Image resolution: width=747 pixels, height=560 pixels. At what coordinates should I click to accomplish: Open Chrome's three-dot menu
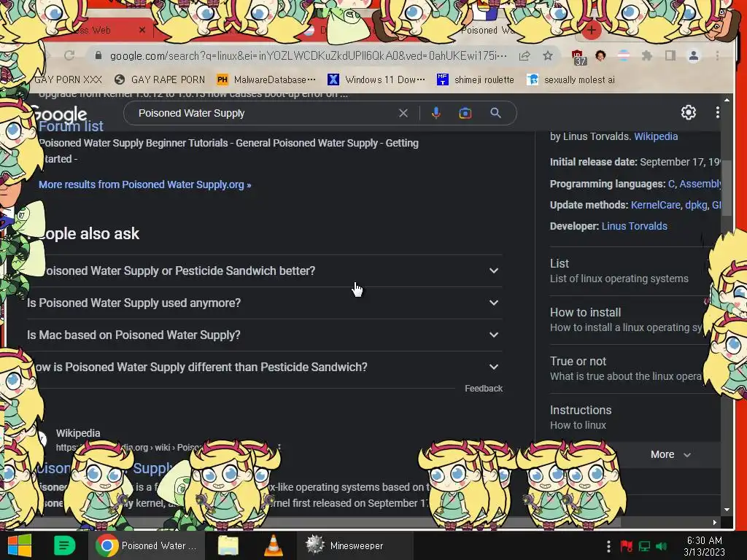718,55
